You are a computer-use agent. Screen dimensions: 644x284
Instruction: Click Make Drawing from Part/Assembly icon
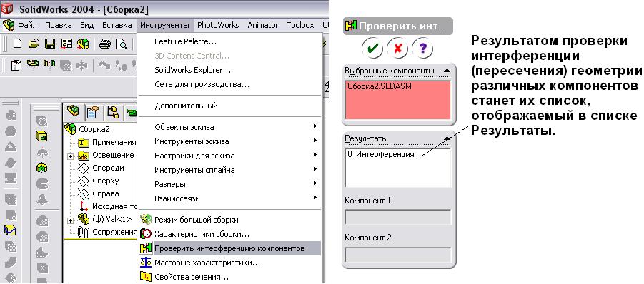66,43
